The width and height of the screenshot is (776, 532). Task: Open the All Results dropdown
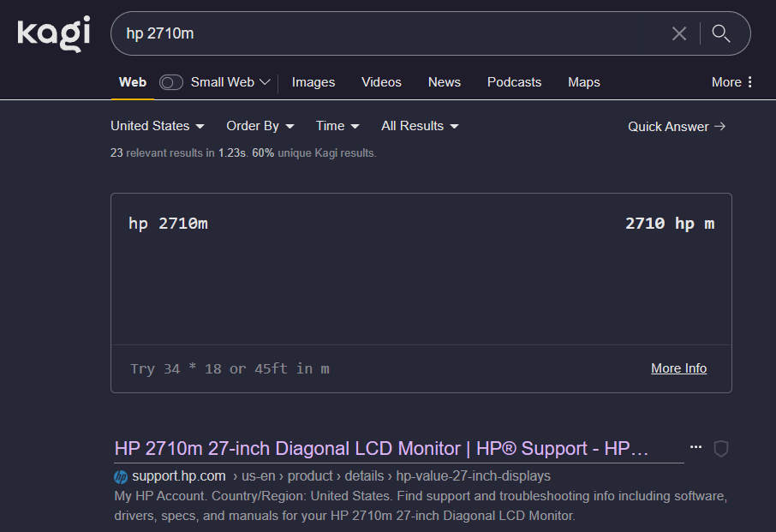pos(420,126)
